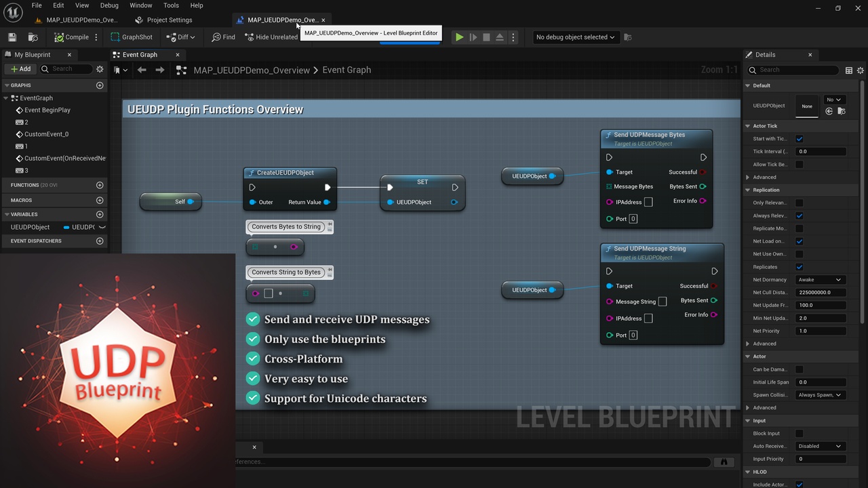Click the CreateUEUDPObject node title
This screenshot has height=488, width=868.
(x=285, y=173)
